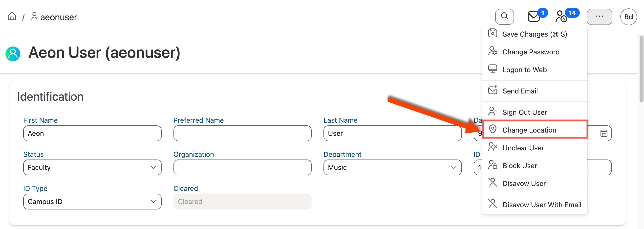
Task: Select Block User menu entry
Action: (x=519, y=165)
